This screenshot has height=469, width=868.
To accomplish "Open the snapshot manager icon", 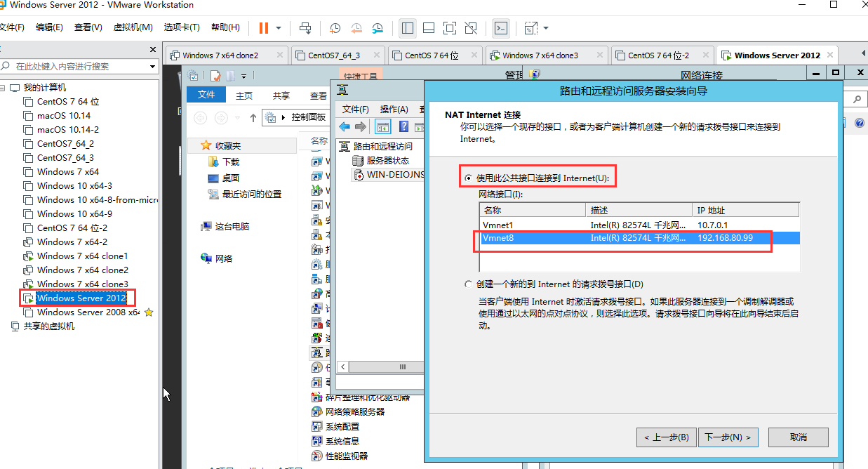I will coord(378,28).
